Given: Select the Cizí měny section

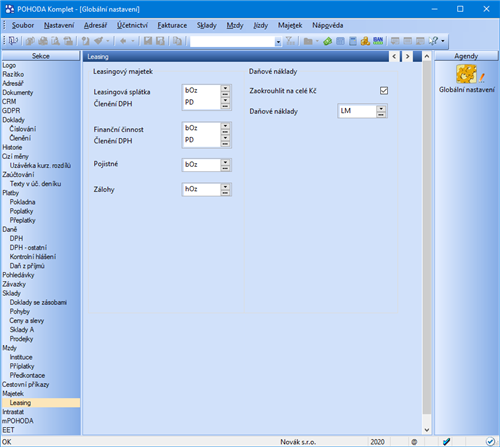Looking at the screenshot, I should pos(15,156).
